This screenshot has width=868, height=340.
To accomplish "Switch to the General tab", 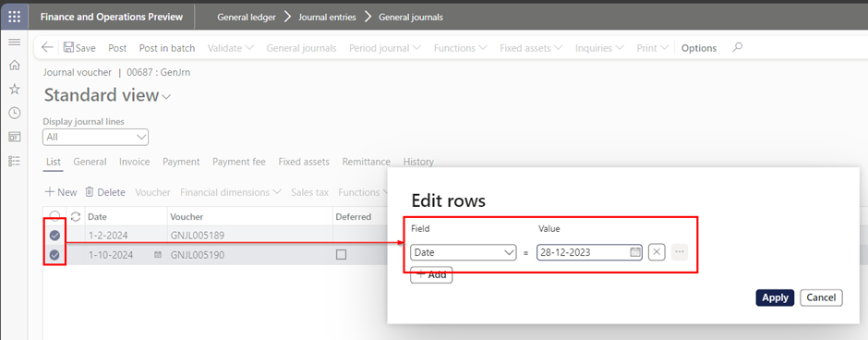I will coord(90,162).
